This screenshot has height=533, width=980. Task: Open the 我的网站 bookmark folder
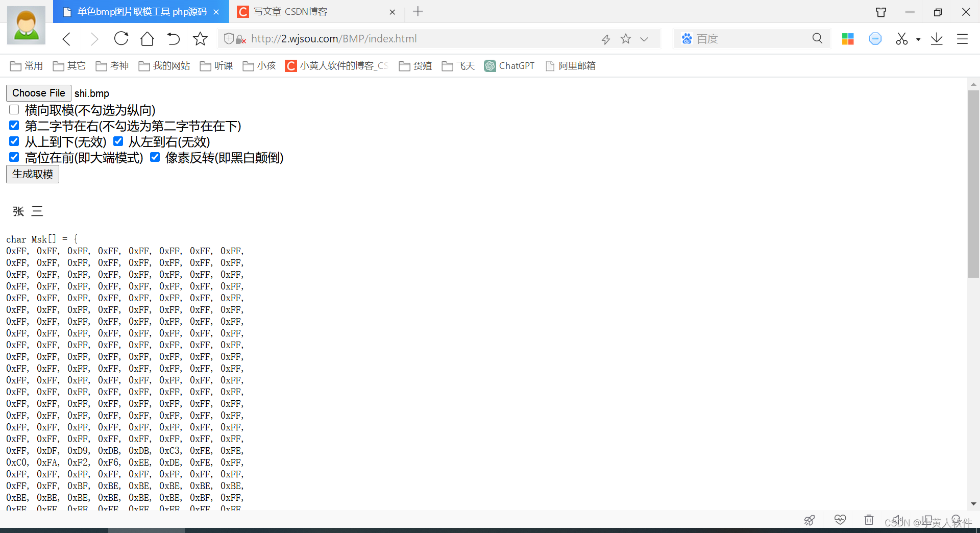click(x=164, y=66)
